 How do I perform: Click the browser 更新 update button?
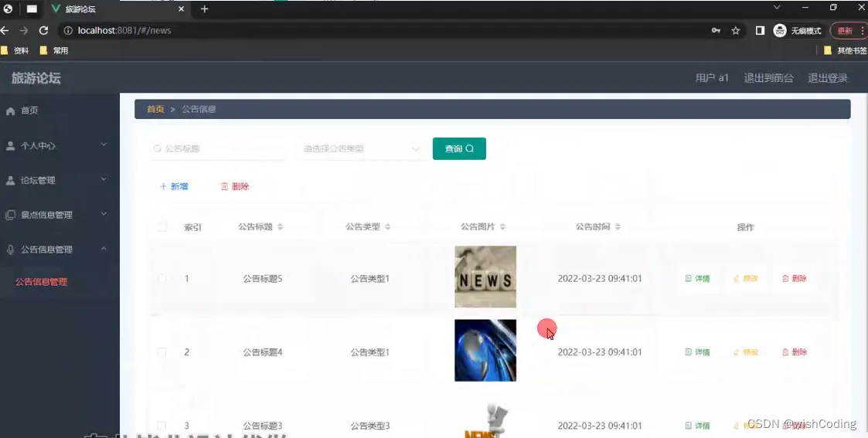848,30
